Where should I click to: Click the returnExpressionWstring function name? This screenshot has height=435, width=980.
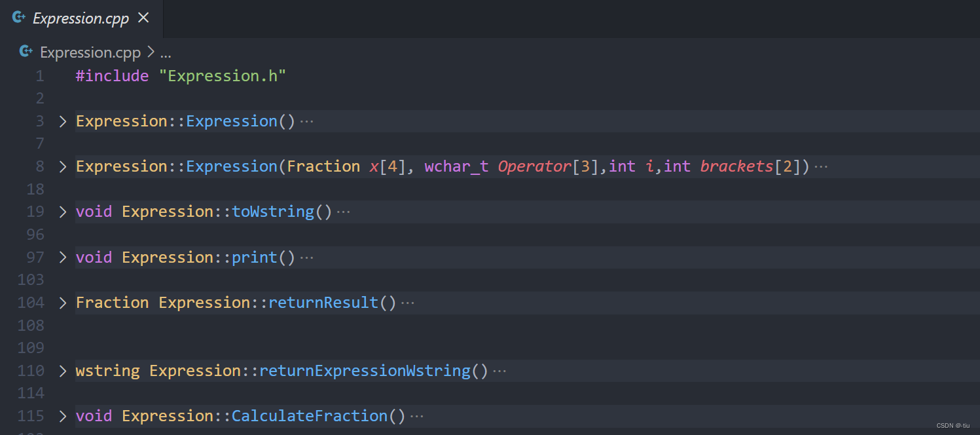click(365, 371)
